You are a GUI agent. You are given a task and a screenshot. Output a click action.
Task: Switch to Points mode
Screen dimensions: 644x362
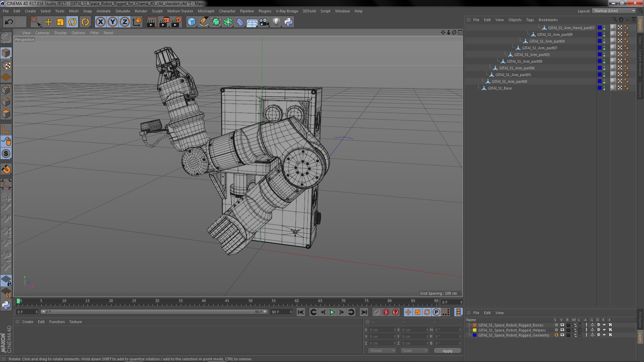[6, 90]
